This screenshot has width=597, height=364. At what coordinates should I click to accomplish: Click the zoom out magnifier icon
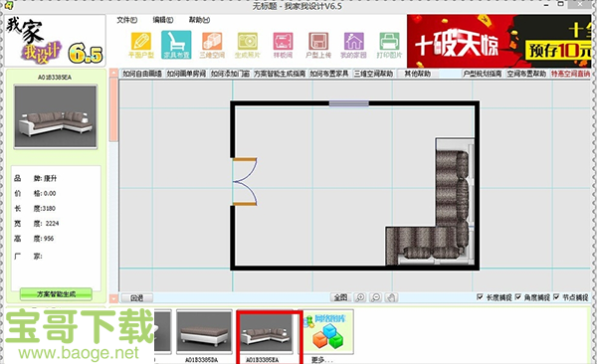tap(376, 297)
